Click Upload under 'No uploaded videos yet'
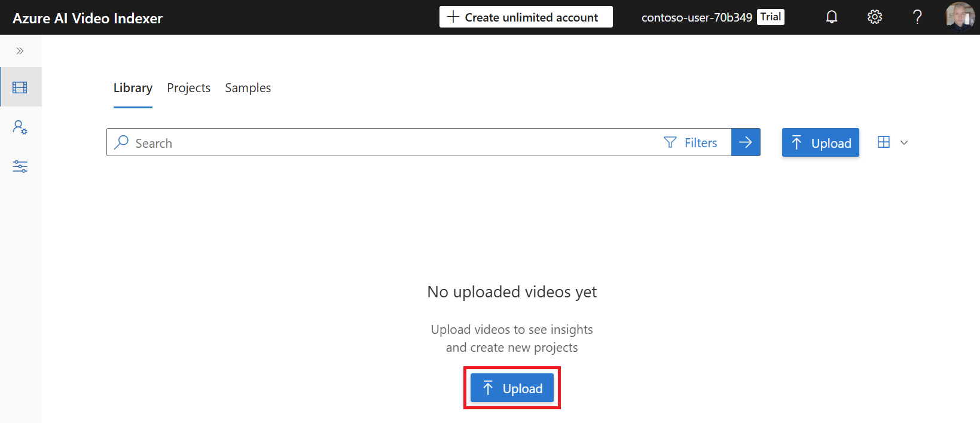This screenshot has height=423, width=980. (512, 388)
